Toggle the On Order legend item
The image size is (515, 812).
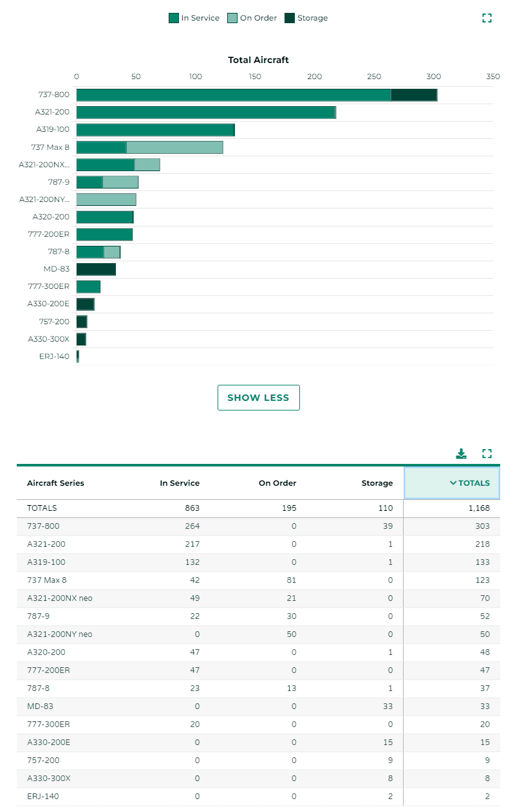click(252, 18)
